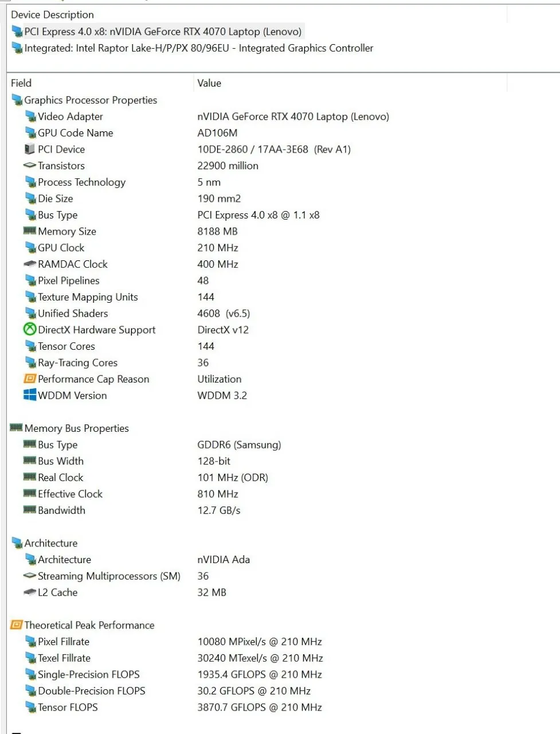Viewport: 560px width, 734px height.
Task: Click the Memory Size chip icon
Action: [30, 231]
